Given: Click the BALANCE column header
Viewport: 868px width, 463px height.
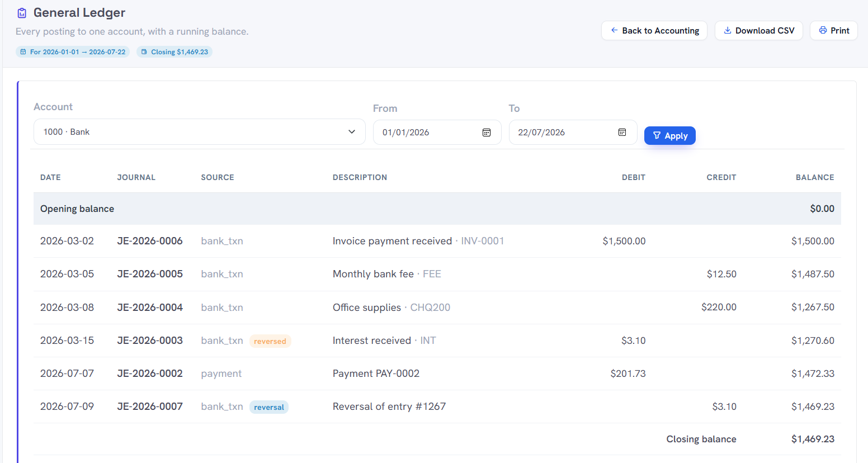Looking at the screenshot, I should point(815,177).
